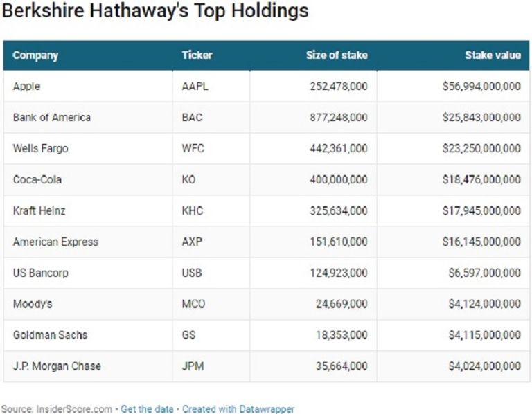
Task: Click the Wells Fargo company cell
Action: 41,149
